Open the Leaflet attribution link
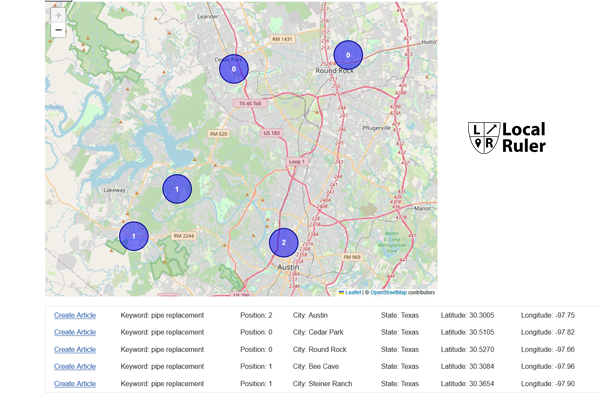The image size is (600, 400). click(353, 292)
